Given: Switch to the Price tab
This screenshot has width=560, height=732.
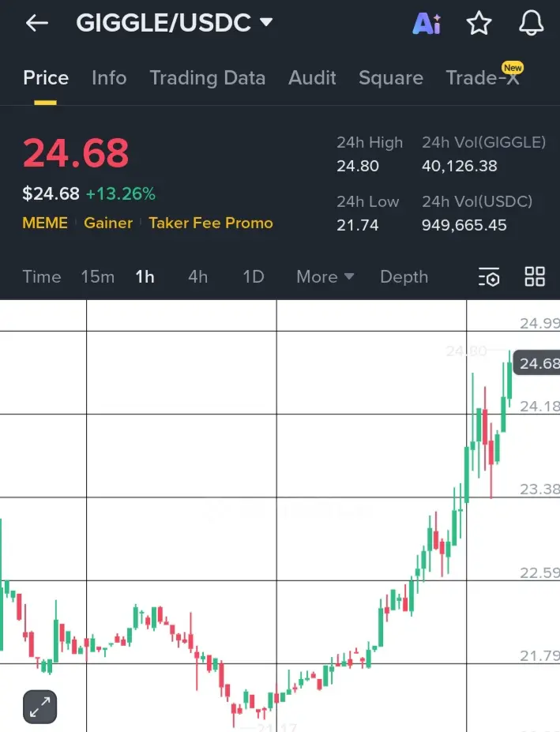Looking at the screenshot, I should point(46,77).
